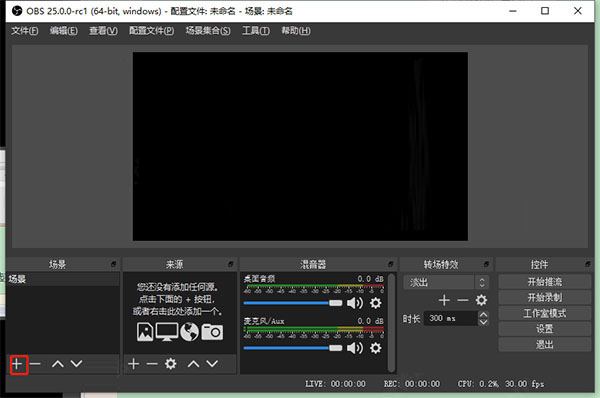Viewport: 600px width, 398px height.
Task: Select the 场景 item in scenes list
Action: [63, 279]
